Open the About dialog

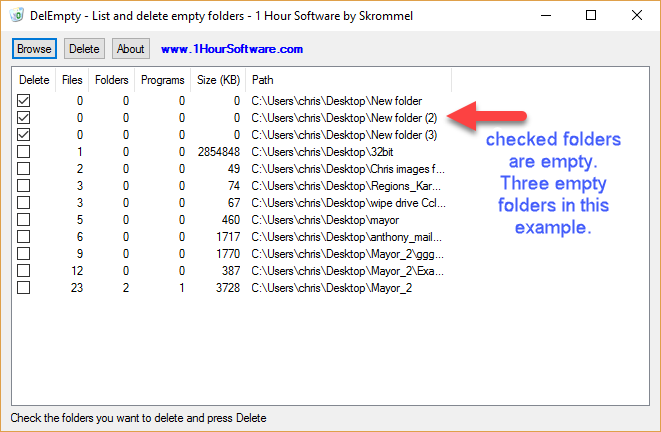131,49
